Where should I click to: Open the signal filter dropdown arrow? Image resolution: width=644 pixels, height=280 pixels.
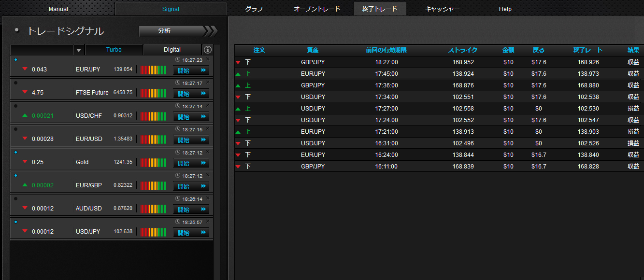point(79,50)
